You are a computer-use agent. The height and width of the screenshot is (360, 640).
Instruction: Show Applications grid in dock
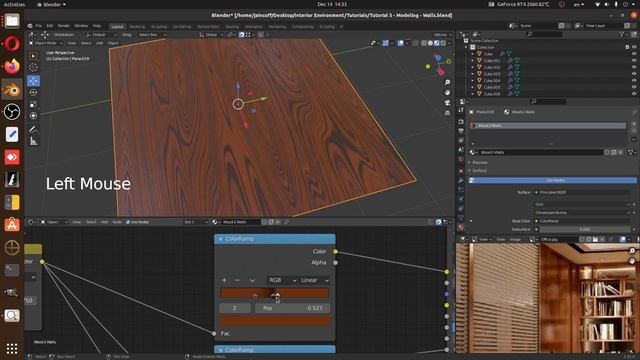click(x=12, y=348)
